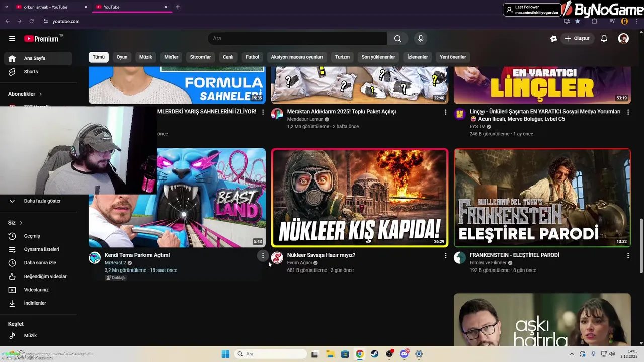The height and width of the screenshot is (362, 644).
Task: Select the İzlenenler chip
Action: (x=418, y=57)
